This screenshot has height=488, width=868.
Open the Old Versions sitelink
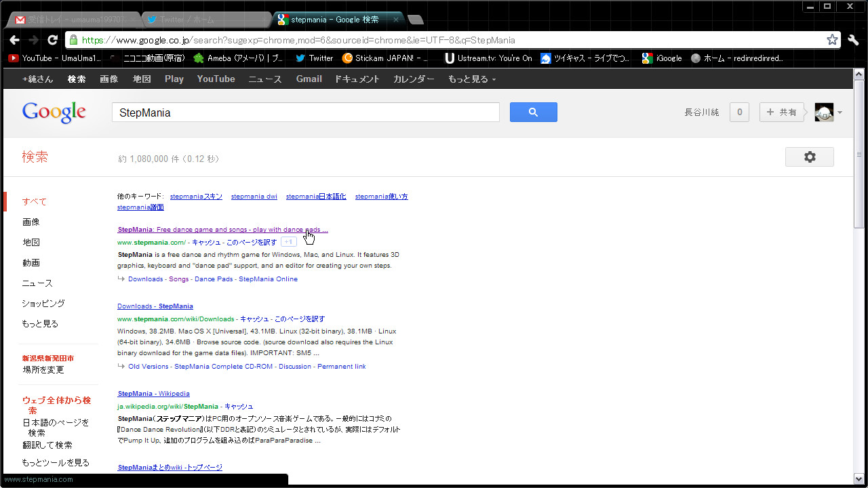148,367
